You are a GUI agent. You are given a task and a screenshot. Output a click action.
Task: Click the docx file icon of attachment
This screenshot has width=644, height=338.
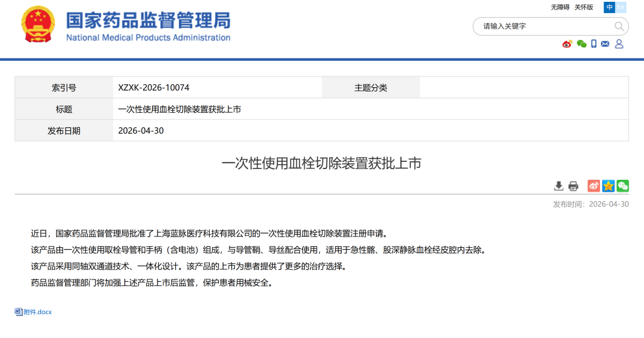18,312
